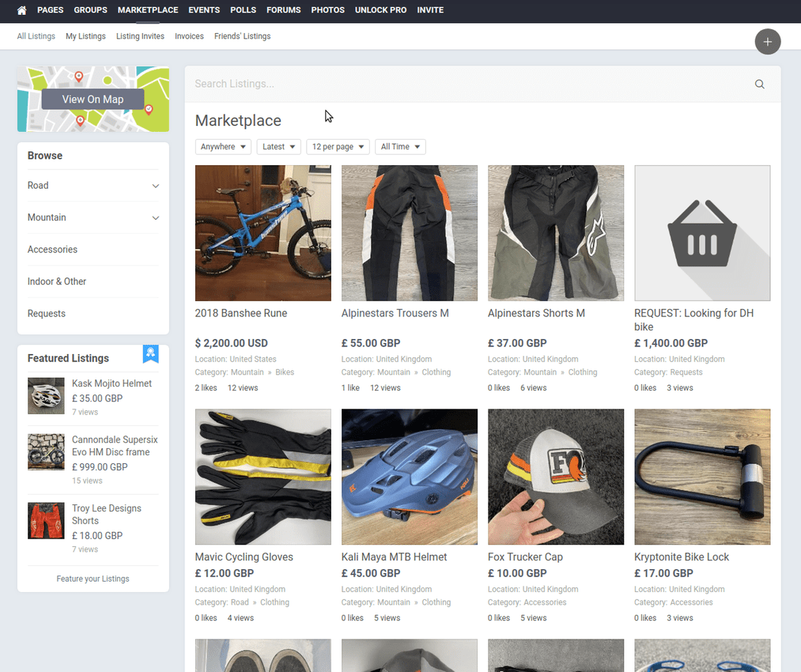Click the View On Map button
Screen dimensions: 801x672
pyautogui.click(x=93, y=100)
